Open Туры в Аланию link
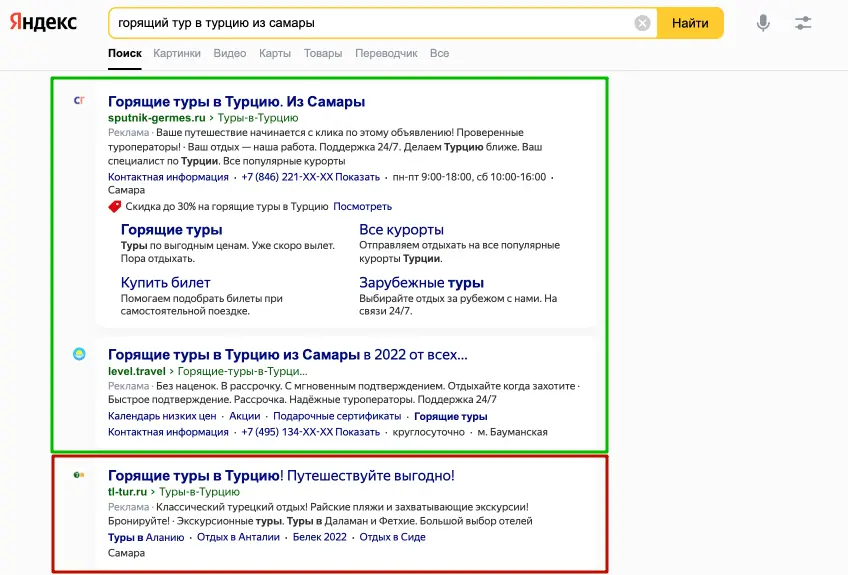This screenshot has width=848, height=575. [x=146, y=537]
